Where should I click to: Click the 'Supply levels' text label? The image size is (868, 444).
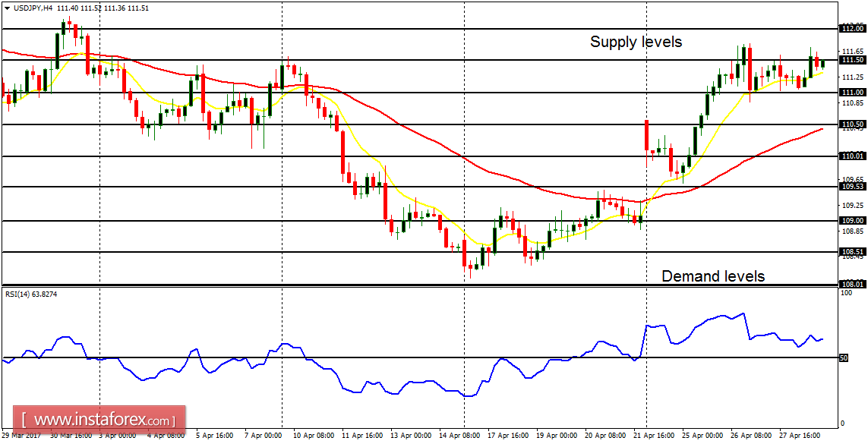click(x=636, y=42)
